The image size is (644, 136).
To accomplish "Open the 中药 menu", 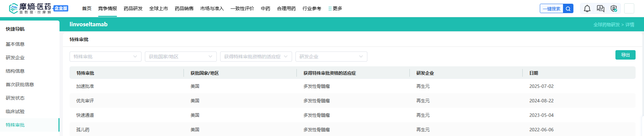I will pyautogui.click(x=266, y=8).
